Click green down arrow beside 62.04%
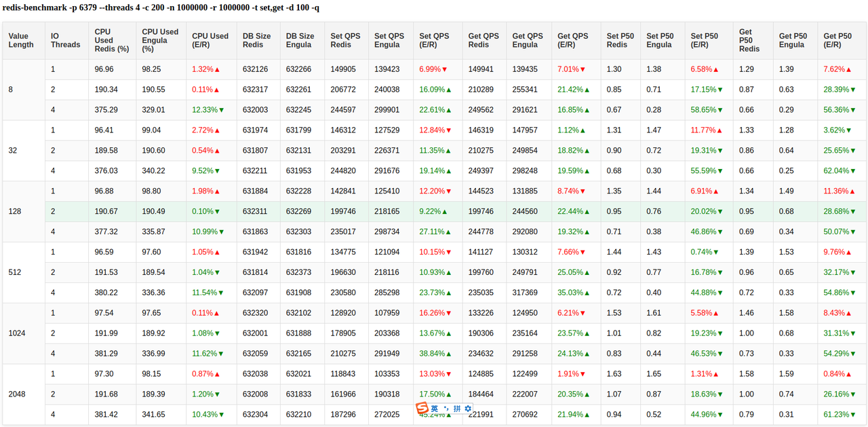This screenshot has height=427, width=868. click(x=852, y=171)
